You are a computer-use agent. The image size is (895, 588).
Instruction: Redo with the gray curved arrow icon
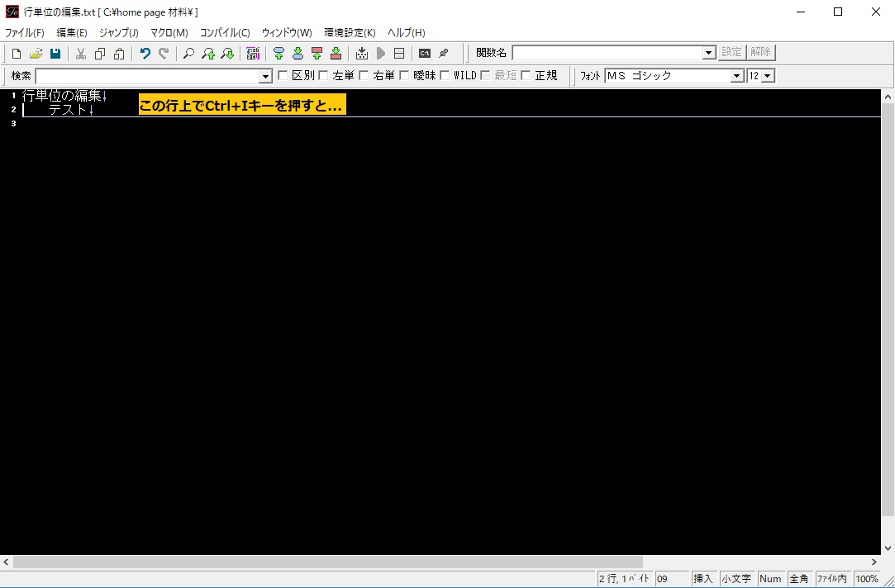tap(164, 54)
